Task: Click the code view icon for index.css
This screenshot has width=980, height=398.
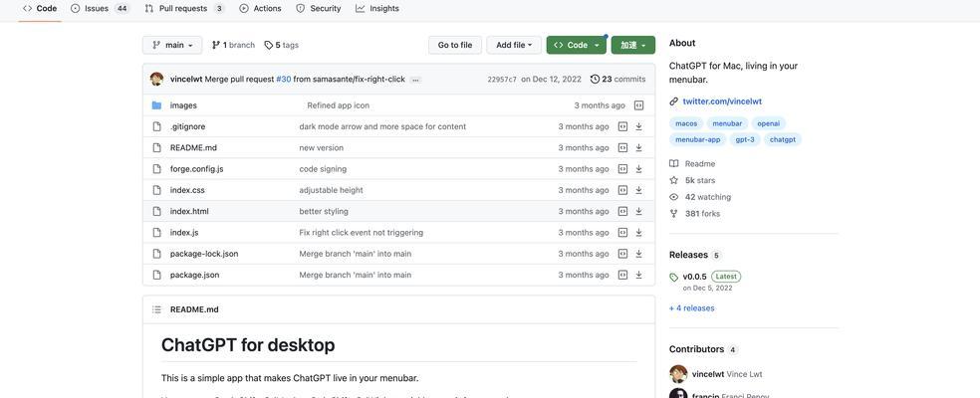Action: (622, 191)
